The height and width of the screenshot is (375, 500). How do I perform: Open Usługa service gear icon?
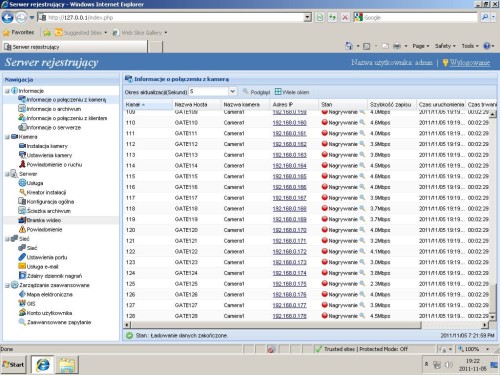point(22,183)
